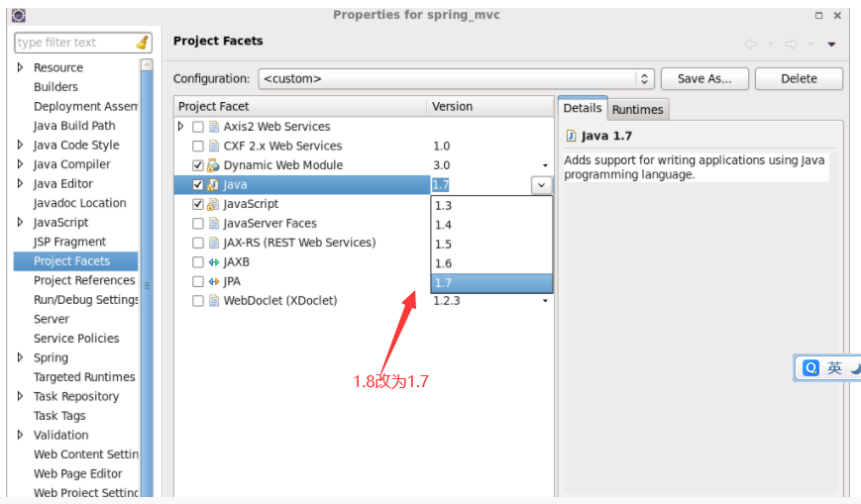
Task: Click the left tree vertical scrollbar
Action: 147,280
